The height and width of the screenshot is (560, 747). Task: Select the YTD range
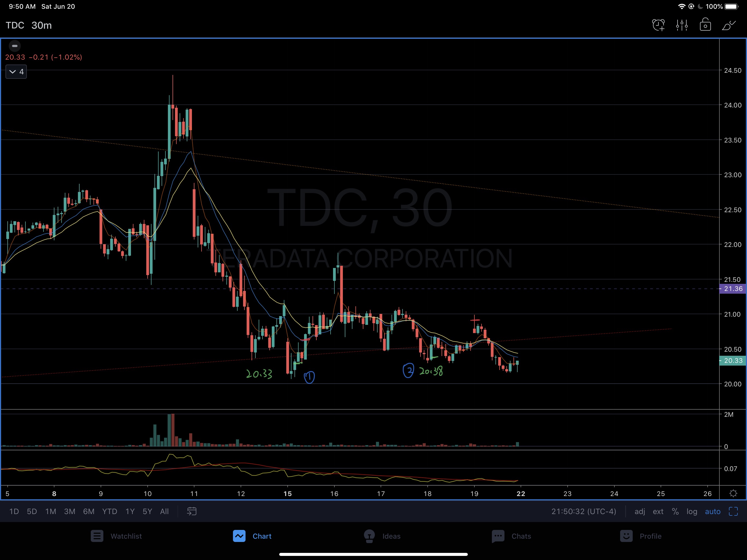109,511
